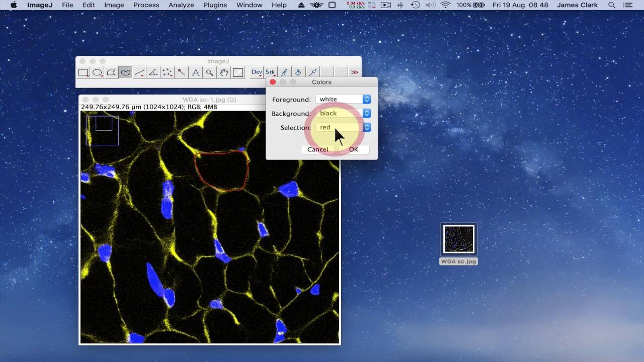The width and height of the screenshot is (644, 362).
Task: Click the OK button in Colors dialog
Action: coord(353,149)
